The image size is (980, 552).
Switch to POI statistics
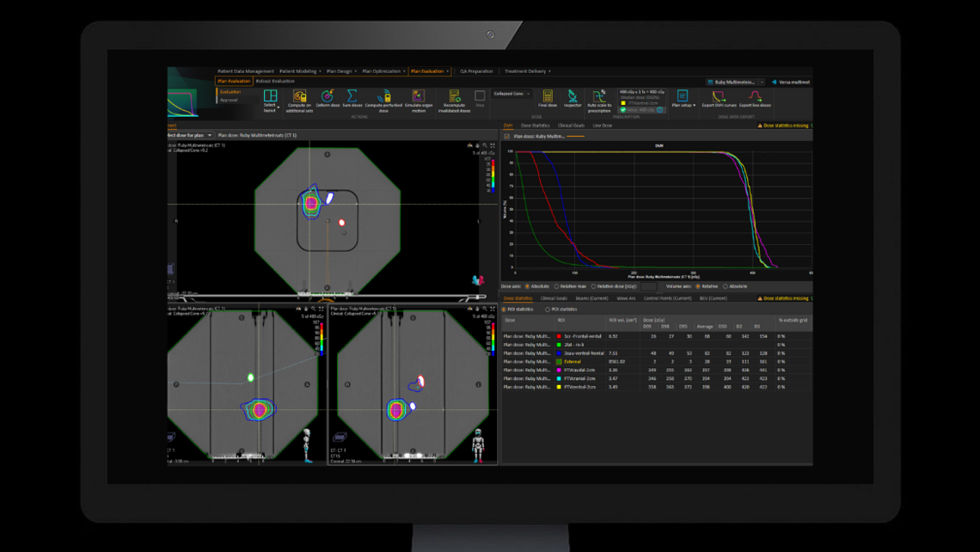548,308
